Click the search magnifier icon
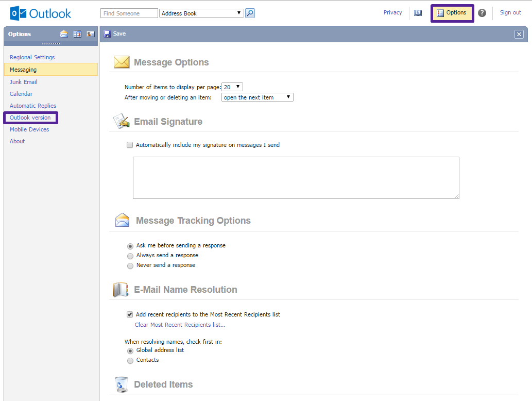532x401 pixels. (x=250, y=13)
